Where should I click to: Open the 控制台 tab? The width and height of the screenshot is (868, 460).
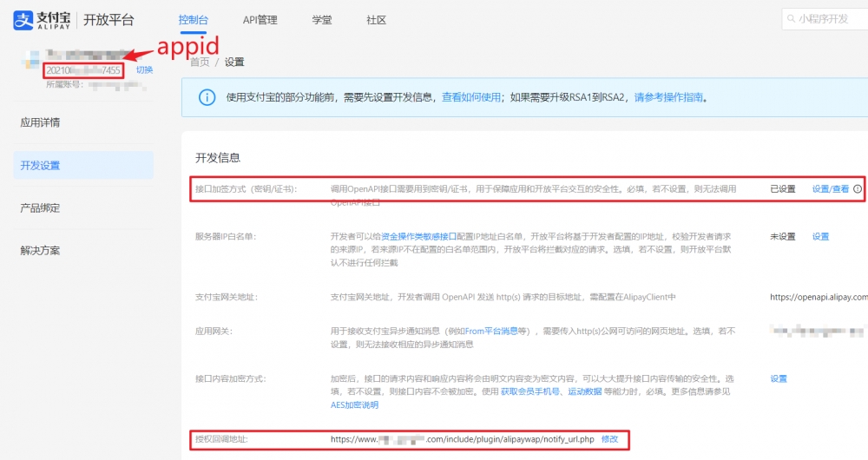(x=193, y=20)
